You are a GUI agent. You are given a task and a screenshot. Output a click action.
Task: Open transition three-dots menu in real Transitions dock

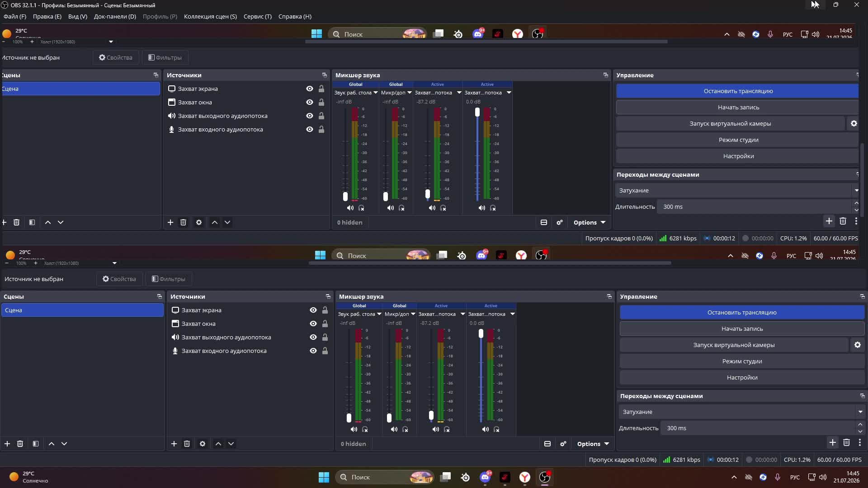click(860, 442)
